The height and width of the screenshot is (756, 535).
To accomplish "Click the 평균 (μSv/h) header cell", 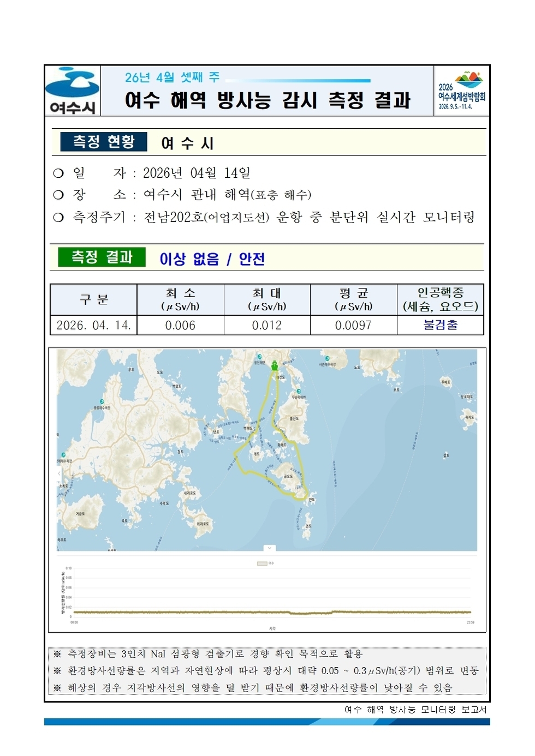I will pos(354,299).
